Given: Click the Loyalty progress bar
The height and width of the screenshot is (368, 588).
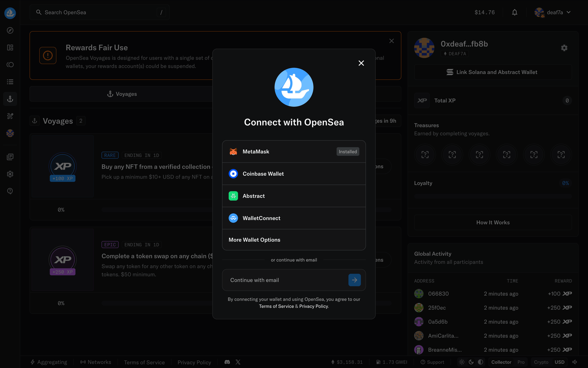Looking at the screenshot, I should [493, 196].
